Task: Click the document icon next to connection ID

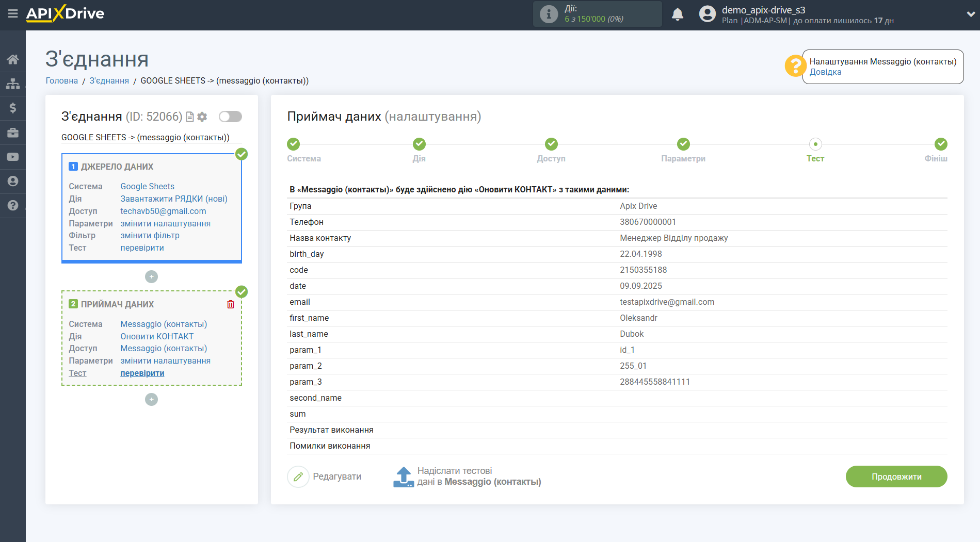Action: pyautogui.click(x=190, y=117)
